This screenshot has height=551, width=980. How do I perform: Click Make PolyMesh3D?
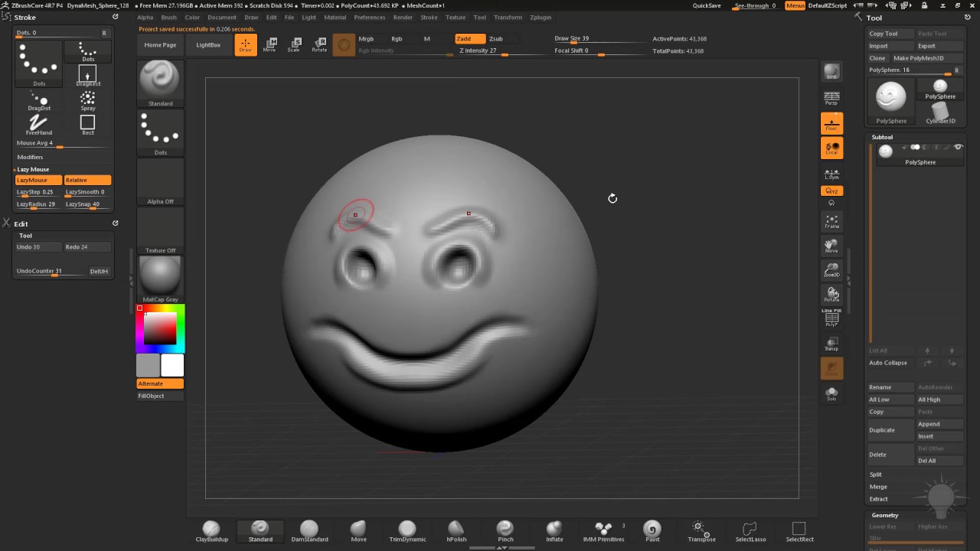[x=919, y=58]
